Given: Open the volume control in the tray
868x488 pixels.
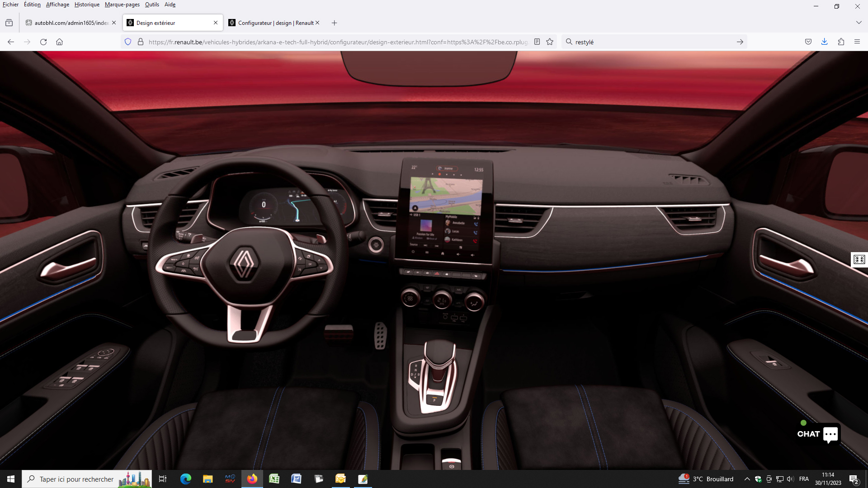Looking at the screenshot, I should point(790,479).
